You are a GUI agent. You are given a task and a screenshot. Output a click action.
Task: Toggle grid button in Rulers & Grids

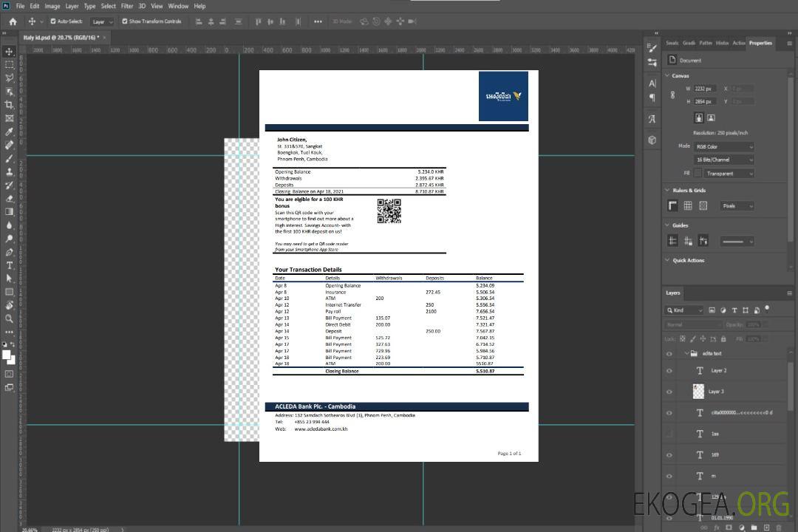pyautogui.click(x=688, y=205)
